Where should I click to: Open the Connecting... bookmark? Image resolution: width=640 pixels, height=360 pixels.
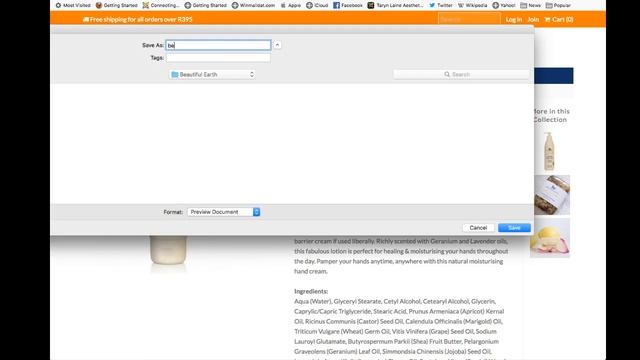(x=160, y=5)
